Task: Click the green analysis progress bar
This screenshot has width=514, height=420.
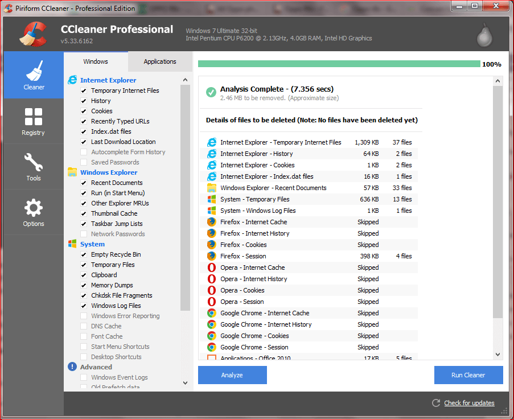Action: pos(339,64)
